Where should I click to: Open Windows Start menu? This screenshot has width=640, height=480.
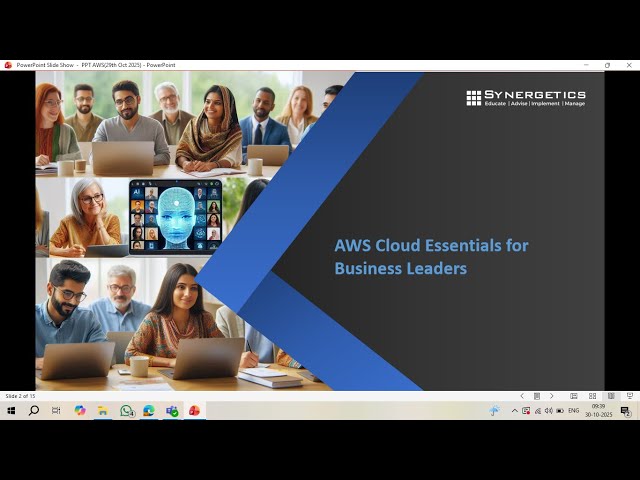tap(11, 411)
